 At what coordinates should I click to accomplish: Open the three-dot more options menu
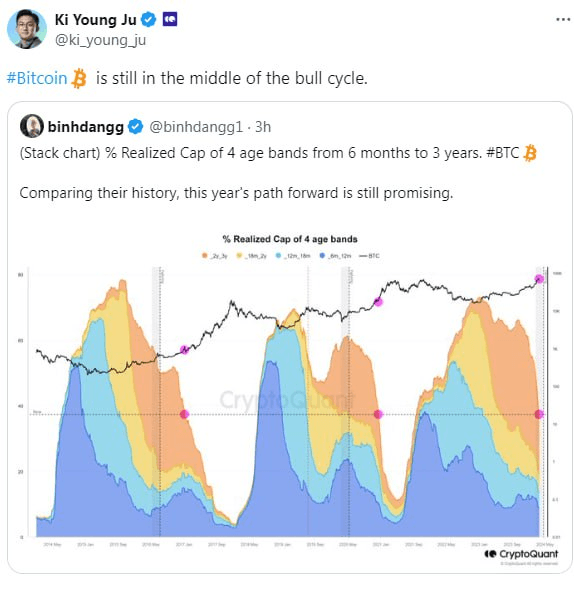point(563,20)
